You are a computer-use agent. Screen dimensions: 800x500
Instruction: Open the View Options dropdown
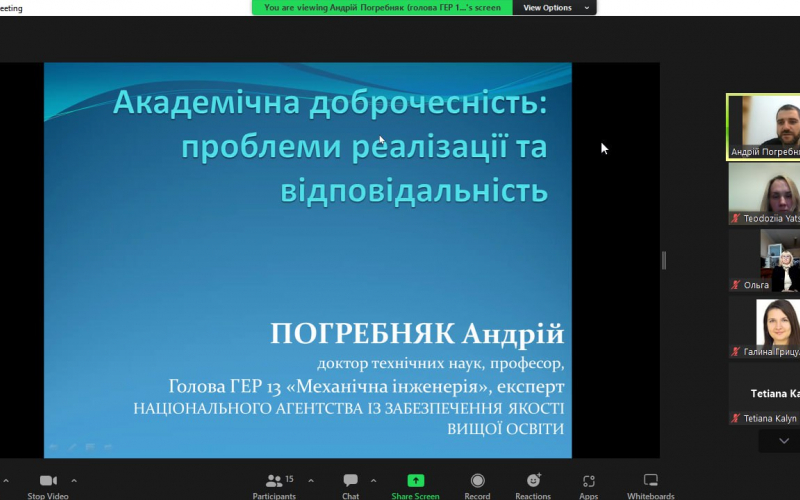click(x=555, y=8)
